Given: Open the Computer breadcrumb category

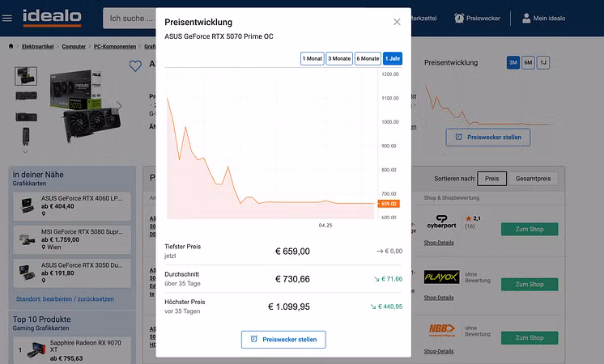Looking at the screenshot, I should click(x=74, y=46).
